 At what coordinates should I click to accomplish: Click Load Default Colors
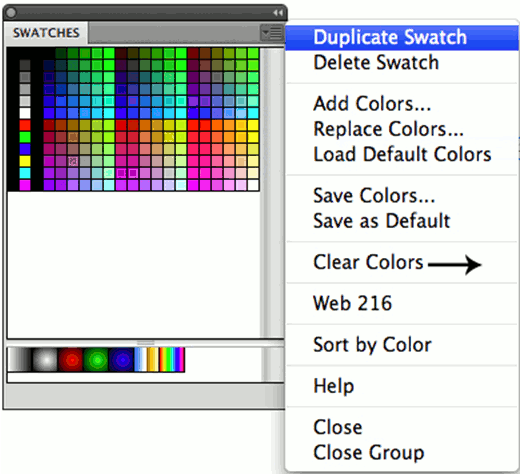point(402,154)
